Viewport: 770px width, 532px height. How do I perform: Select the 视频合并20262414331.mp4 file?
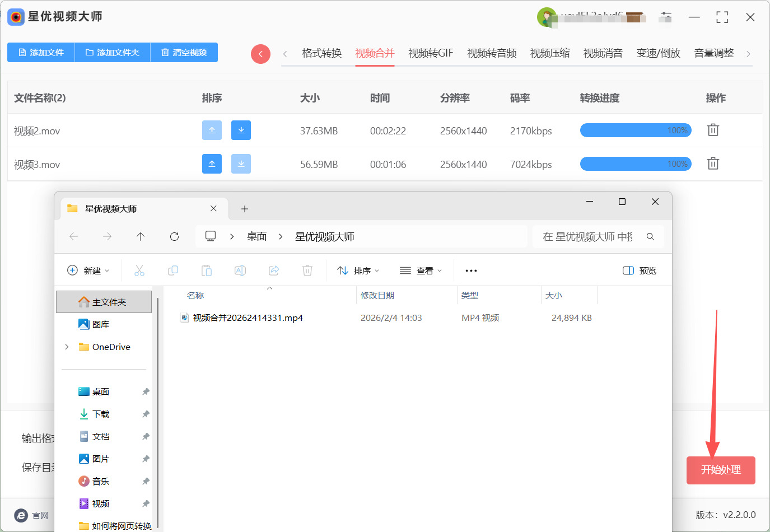(248, 318)
